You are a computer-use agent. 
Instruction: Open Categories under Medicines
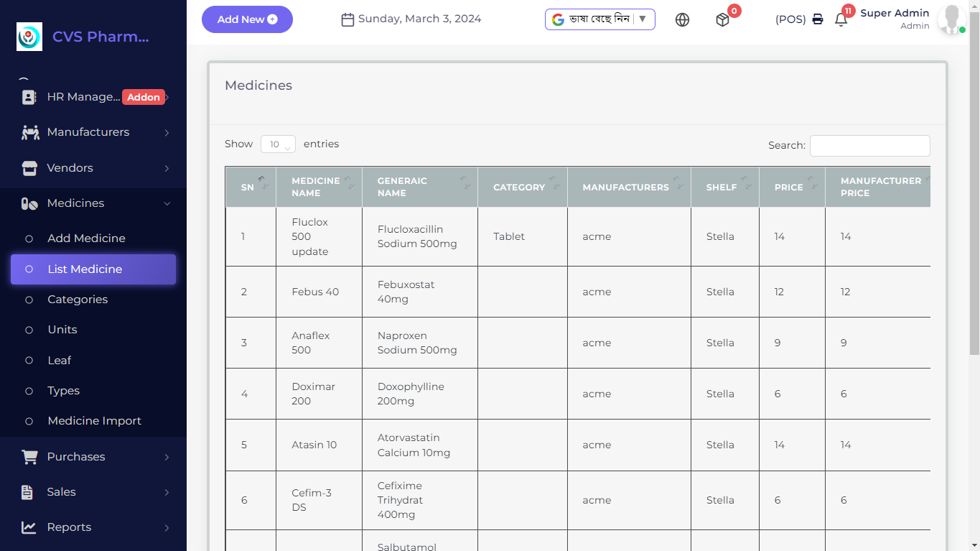78,300
